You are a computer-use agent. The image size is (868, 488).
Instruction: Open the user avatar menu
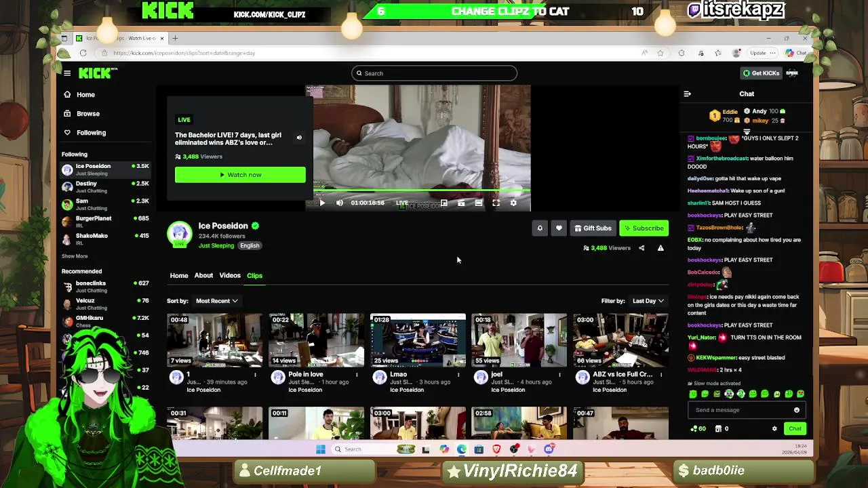(x=792, y=73)
